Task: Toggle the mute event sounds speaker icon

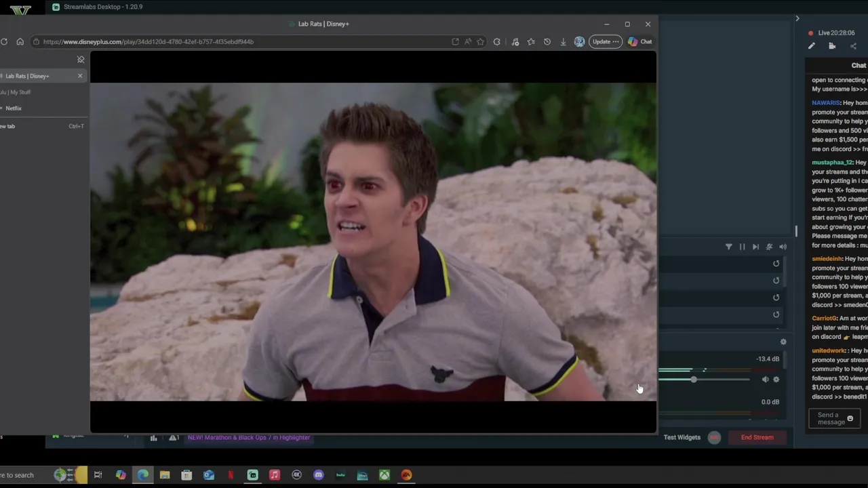Action: pos(783,247)
